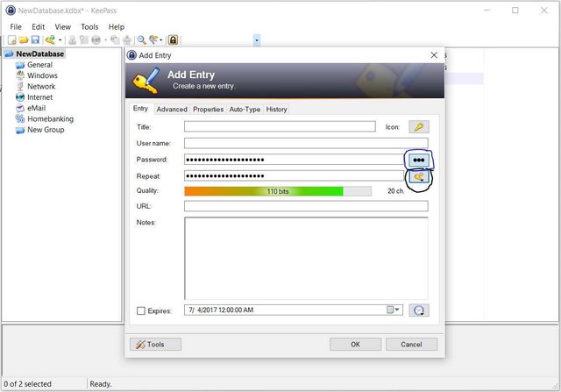
Task: Click the 110 bits quality bar
Action: coord(278,191)
